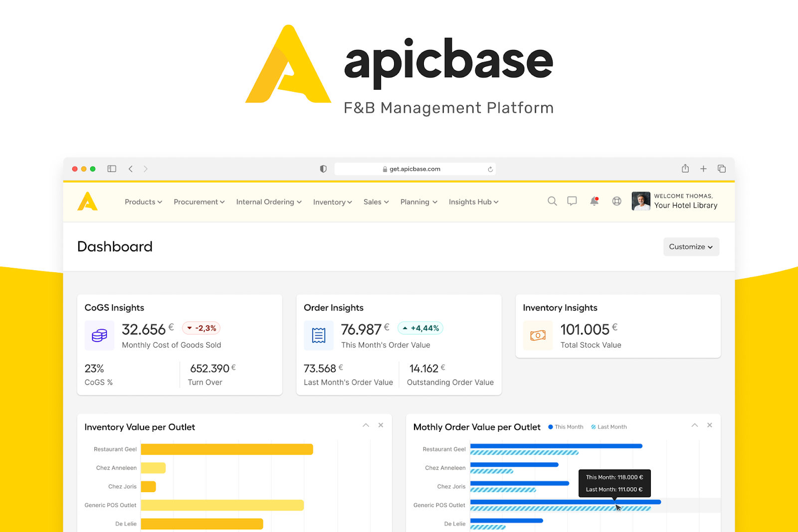Image resolution: width=798 pixels, height=532 pixels.
Task: Click the get.apicbase.com address field
Action: point(414,169)
